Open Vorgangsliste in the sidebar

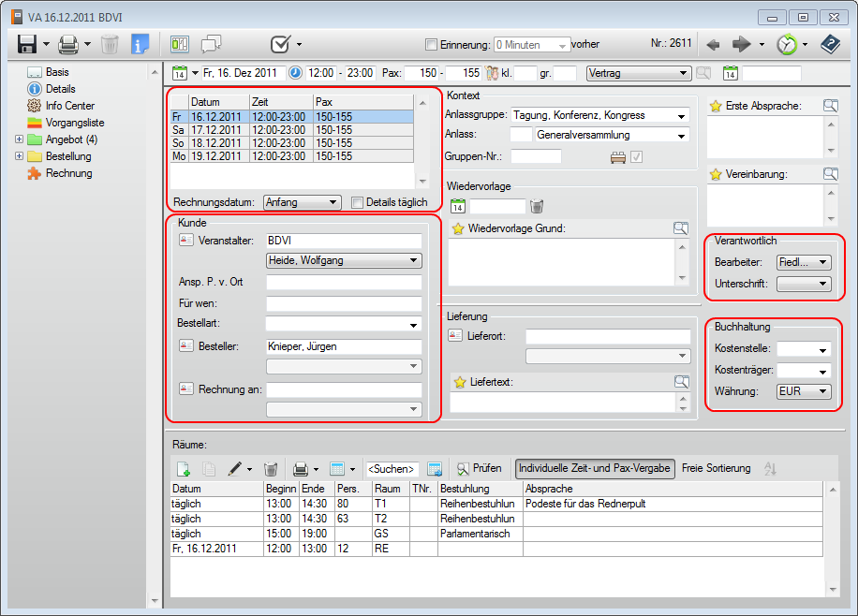pos(74,123)
